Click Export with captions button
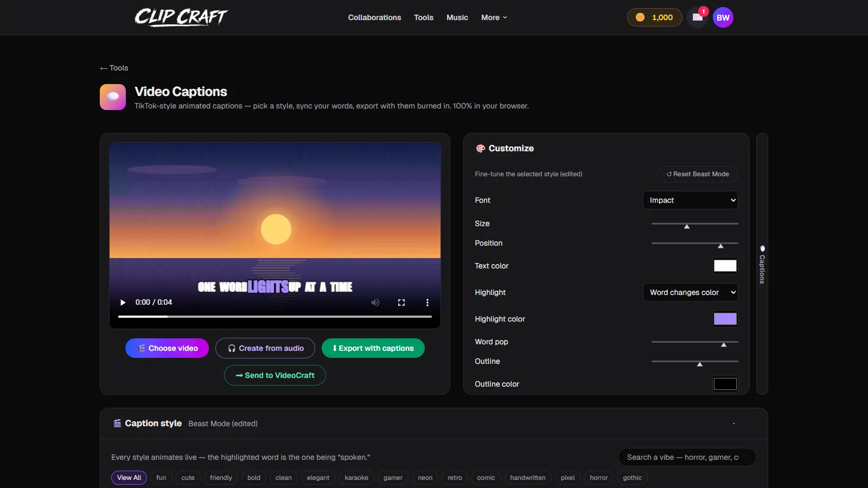868x488 pixels. (373, 348)
